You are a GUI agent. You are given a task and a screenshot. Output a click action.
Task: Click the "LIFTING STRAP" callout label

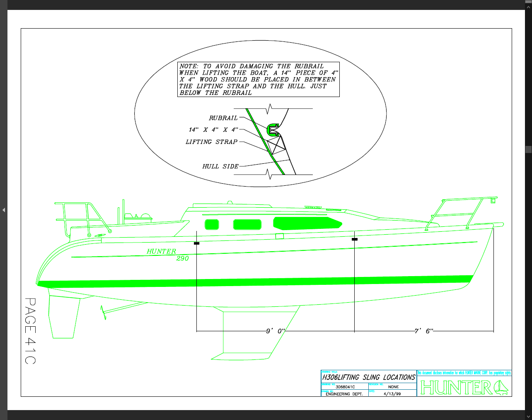[x=212, y=142]
